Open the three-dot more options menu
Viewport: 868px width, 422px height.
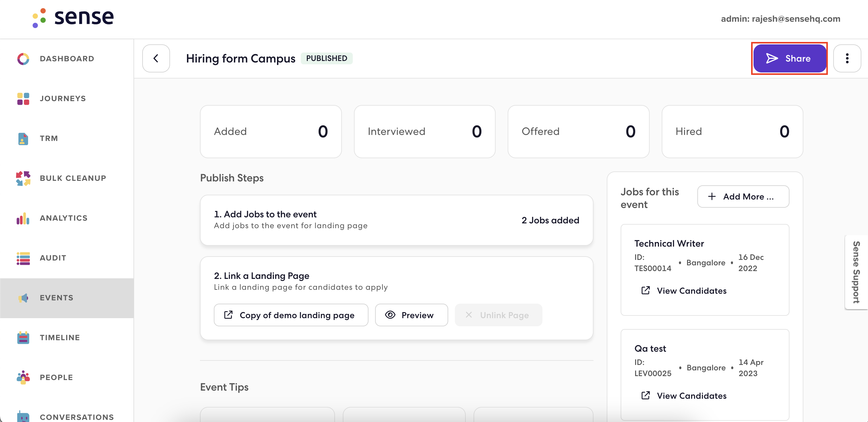coord(847,58)
